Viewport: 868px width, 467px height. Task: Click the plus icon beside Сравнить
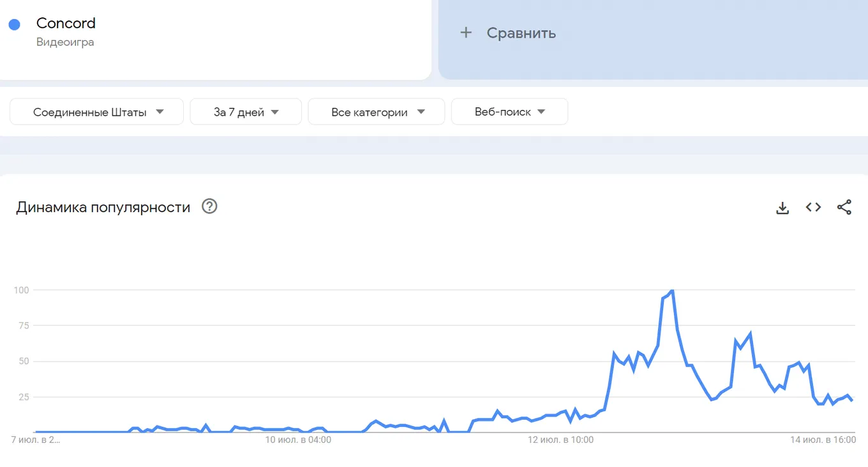coord(466,33)
